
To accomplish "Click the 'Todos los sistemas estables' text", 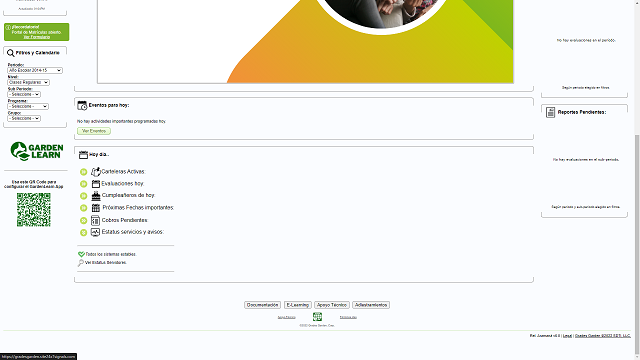I will pyautogui.click(x=111, y=254).
